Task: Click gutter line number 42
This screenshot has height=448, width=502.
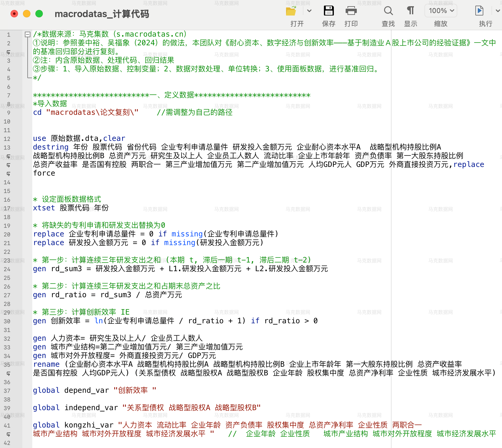Action: (7, 443)
